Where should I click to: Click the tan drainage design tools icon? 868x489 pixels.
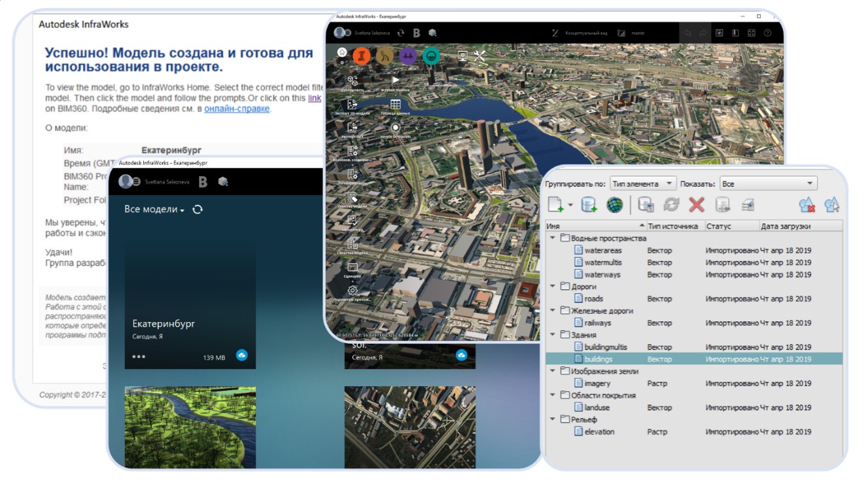[x=385, y=56]
